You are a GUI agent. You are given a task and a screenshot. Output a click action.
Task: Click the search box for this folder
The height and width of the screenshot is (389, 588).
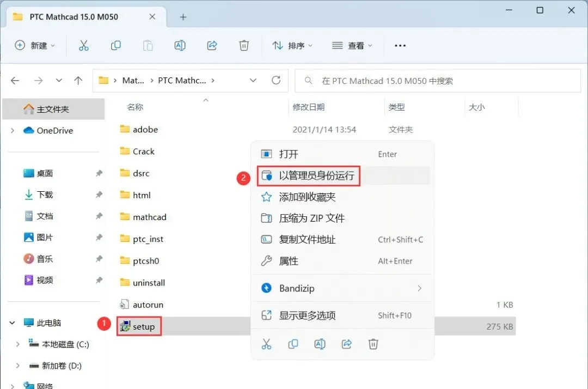click(x=438, y=81)
